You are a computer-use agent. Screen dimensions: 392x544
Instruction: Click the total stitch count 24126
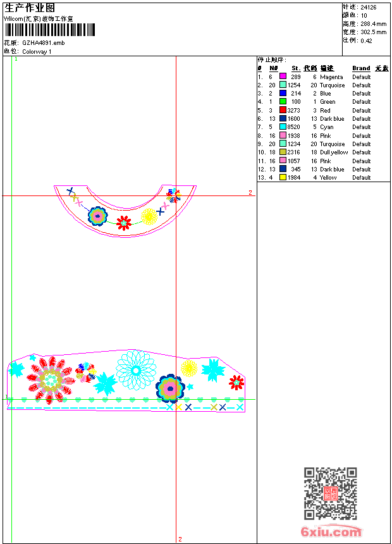tap(369, 8)
